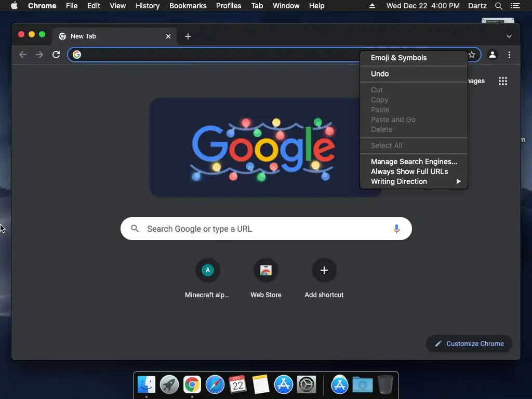532x399 pixels.
Task: Click Chrome icon in the dock
Action: click(192, 384)
